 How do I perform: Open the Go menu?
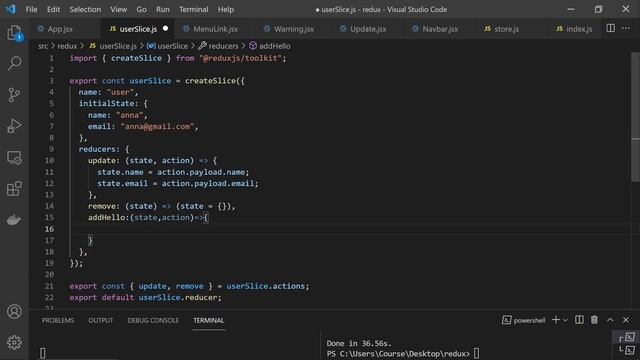(x=141, y=9)
